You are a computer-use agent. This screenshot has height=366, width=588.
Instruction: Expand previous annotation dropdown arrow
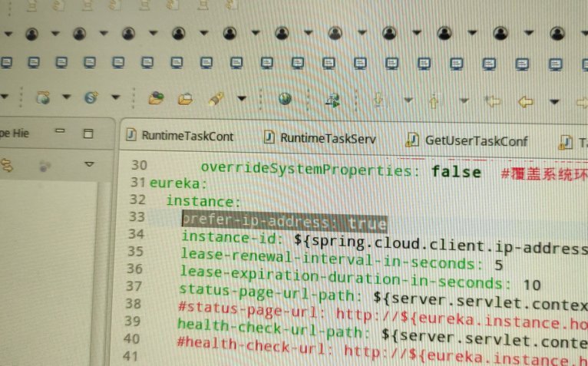click(464, 101)
